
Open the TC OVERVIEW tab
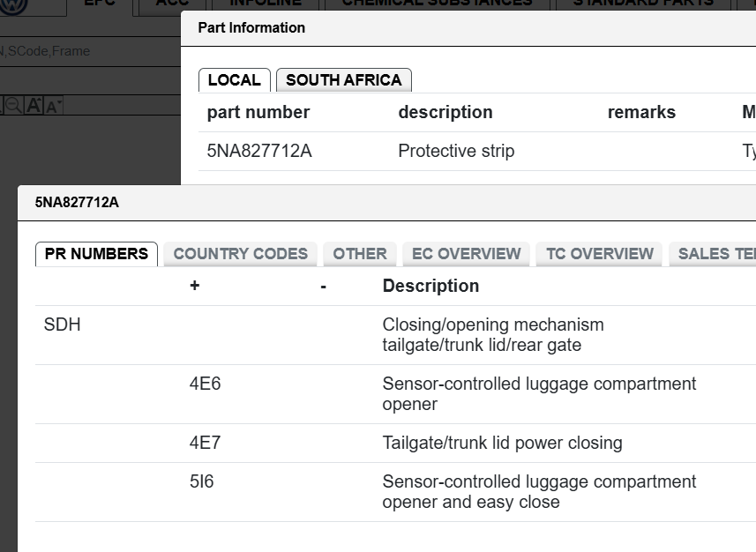[x=600, y=254]
